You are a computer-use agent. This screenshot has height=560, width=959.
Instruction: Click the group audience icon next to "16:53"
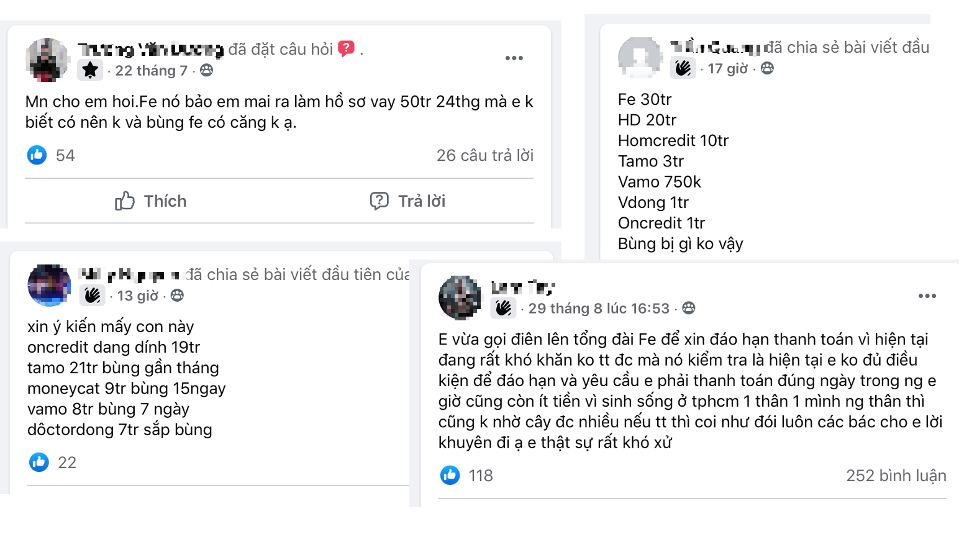click(x=688, y=308)
